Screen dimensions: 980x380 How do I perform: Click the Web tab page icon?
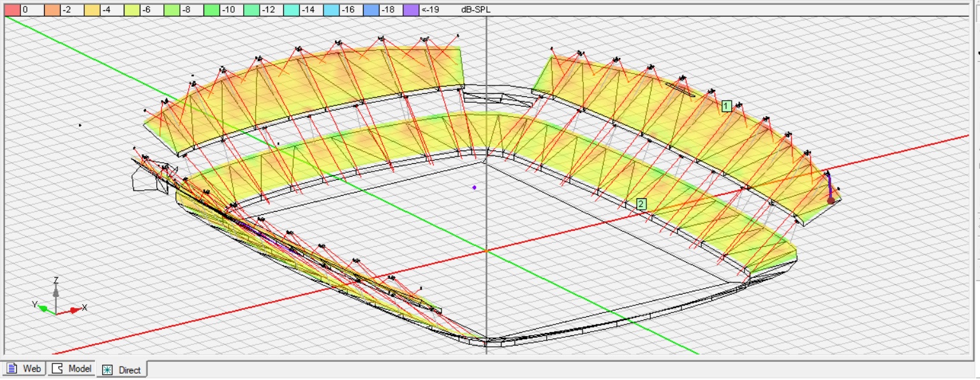12,369
